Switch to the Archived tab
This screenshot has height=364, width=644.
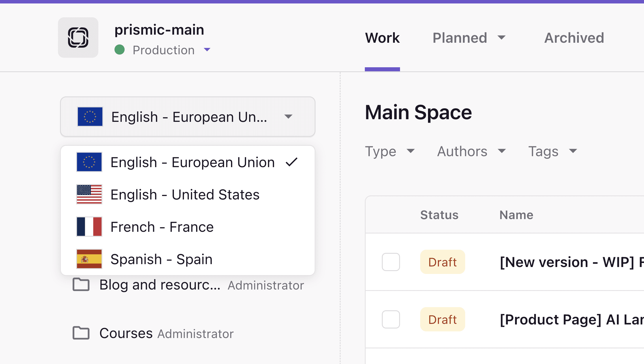(x=574, y=38)
